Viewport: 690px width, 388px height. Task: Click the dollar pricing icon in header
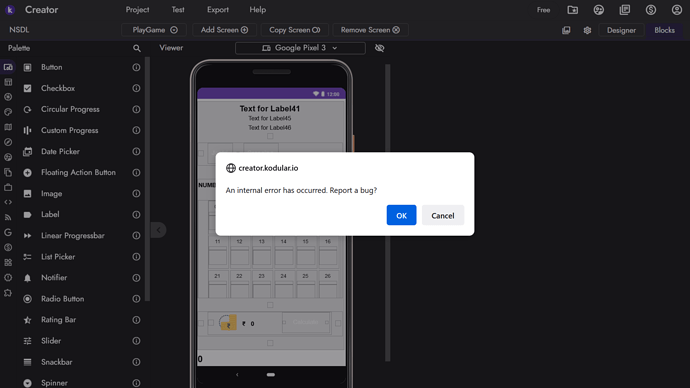point(651,10)
